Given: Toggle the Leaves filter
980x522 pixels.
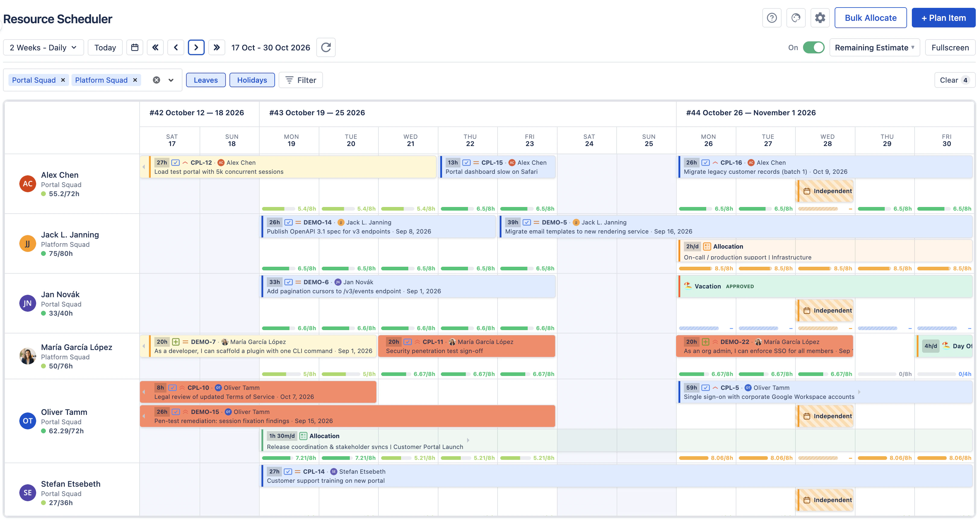Looking at the screenshot, I should tap(206, 80).
